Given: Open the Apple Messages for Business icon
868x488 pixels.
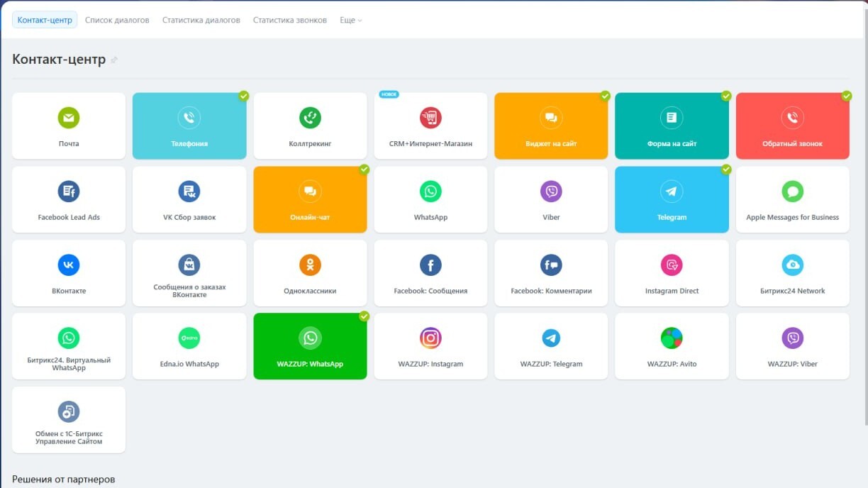Looking at the screenshot, I should [792, 192].
